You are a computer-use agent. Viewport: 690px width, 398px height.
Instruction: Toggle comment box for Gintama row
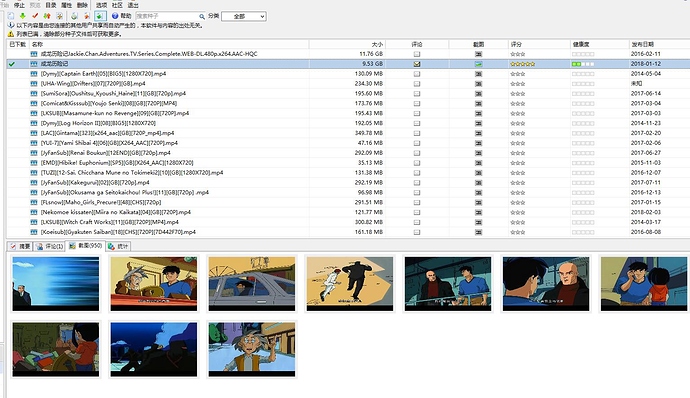[x=417, y=133]
